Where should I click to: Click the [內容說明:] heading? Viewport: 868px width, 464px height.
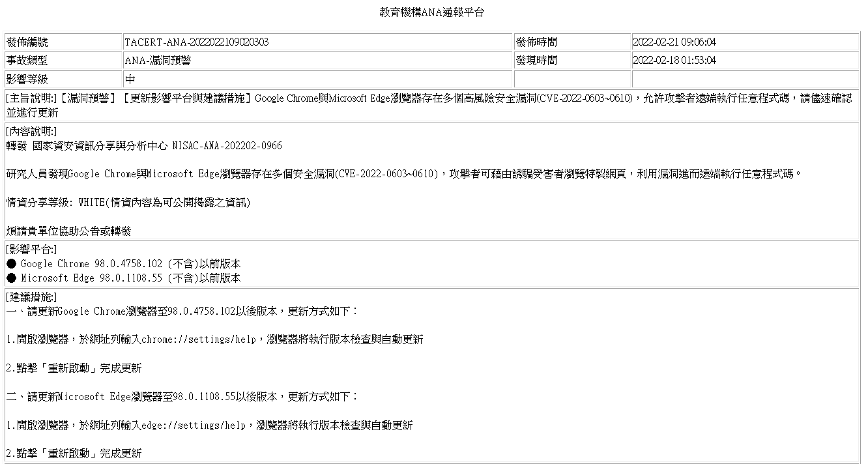31,132
